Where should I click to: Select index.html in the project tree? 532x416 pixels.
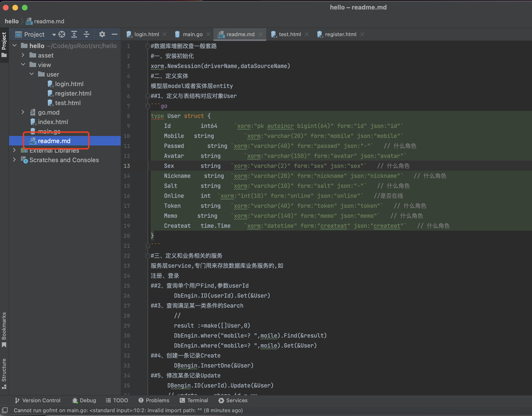[53, 122]
